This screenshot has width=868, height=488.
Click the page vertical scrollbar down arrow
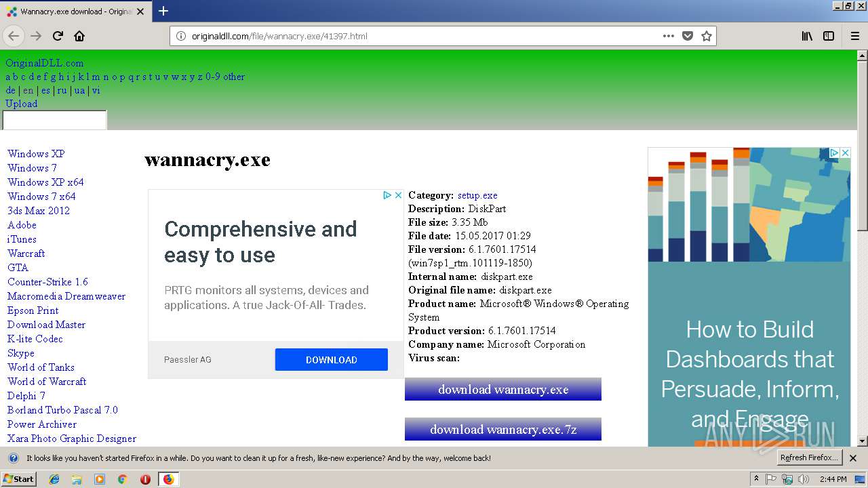pyautogui.click(x=862, y=441)
